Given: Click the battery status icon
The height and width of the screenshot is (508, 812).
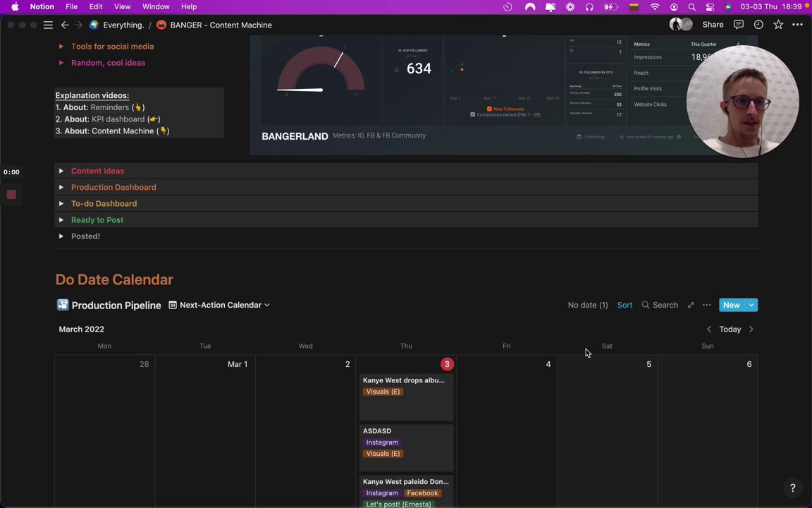Looking at the screenshot, I should point(610,7).
